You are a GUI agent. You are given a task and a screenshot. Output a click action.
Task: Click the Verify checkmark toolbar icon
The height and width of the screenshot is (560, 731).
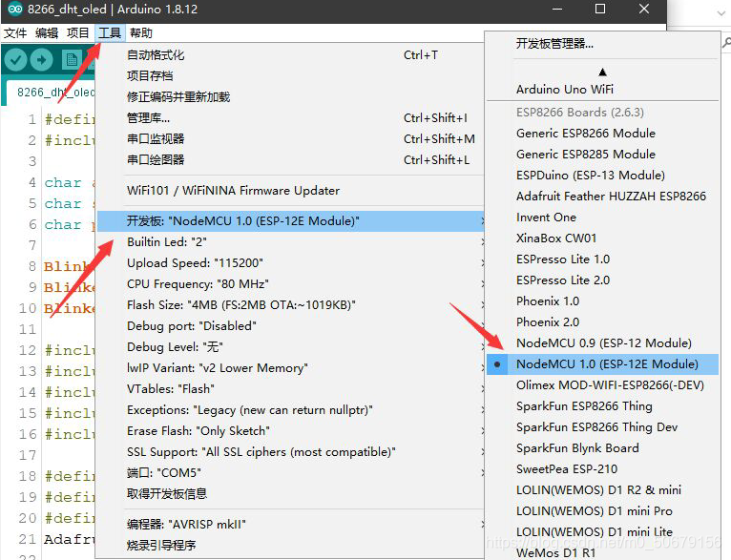click(15, 60)
